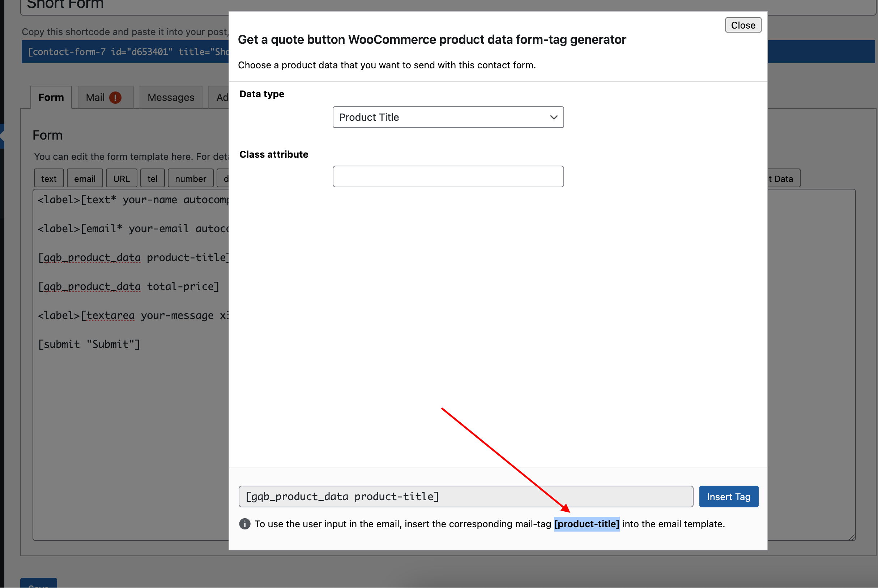This screenshot has height=588, width=878.
Task: Open the Product Title data type dropdown
Action: [448, 118]
